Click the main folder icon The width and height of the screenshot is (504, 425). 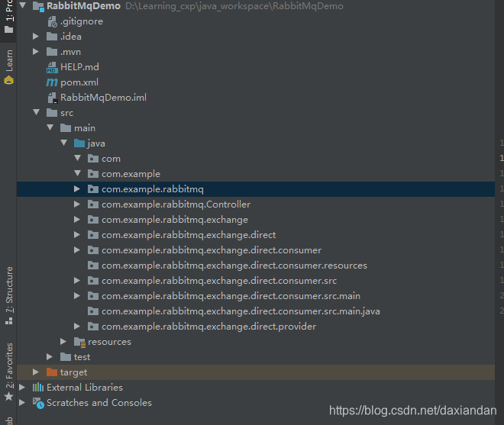point(66,128)
